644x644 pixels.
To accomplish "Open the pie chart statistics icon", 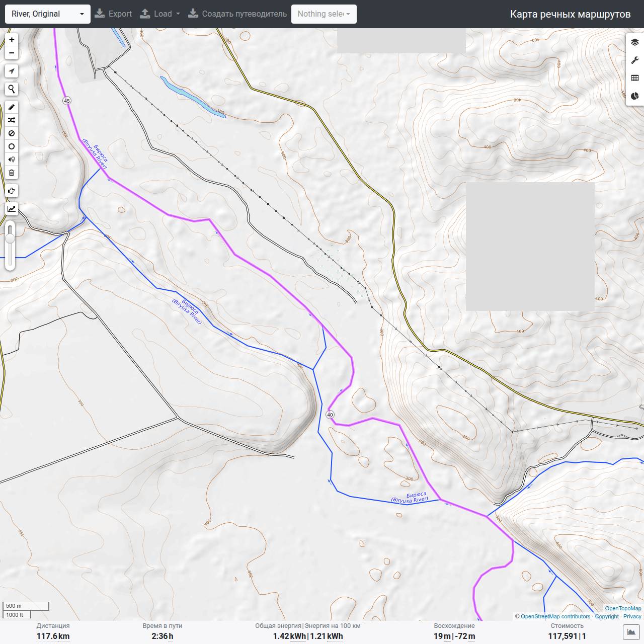I will coord(634,96).
